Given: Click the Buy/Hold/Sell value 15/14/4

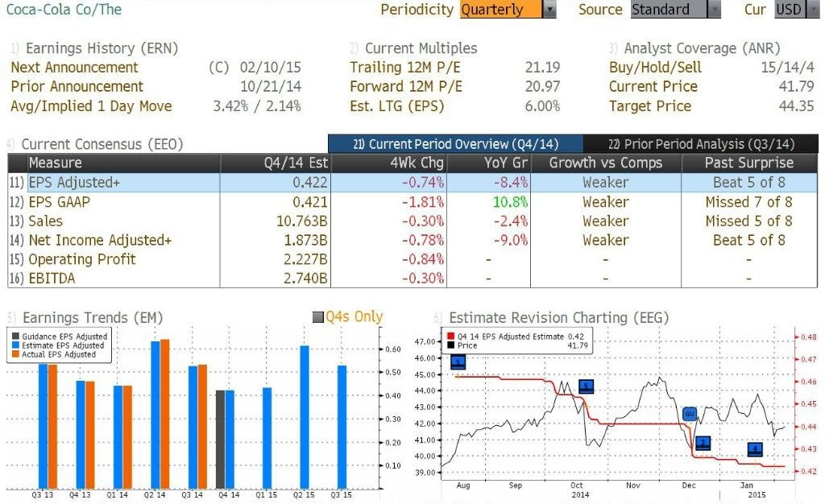Looking at the screenshot, I should (x=788, y=68).
